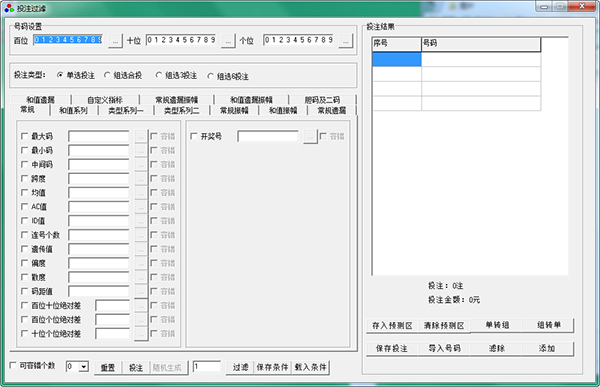Click the 个位 digits input field

pyautogui.click(x=298, y=40)
